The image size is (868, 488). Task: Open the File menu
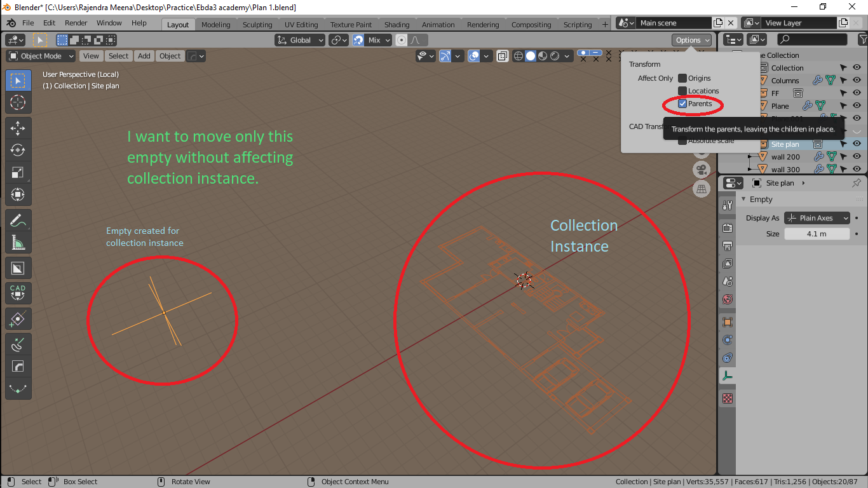pos(28,23)
